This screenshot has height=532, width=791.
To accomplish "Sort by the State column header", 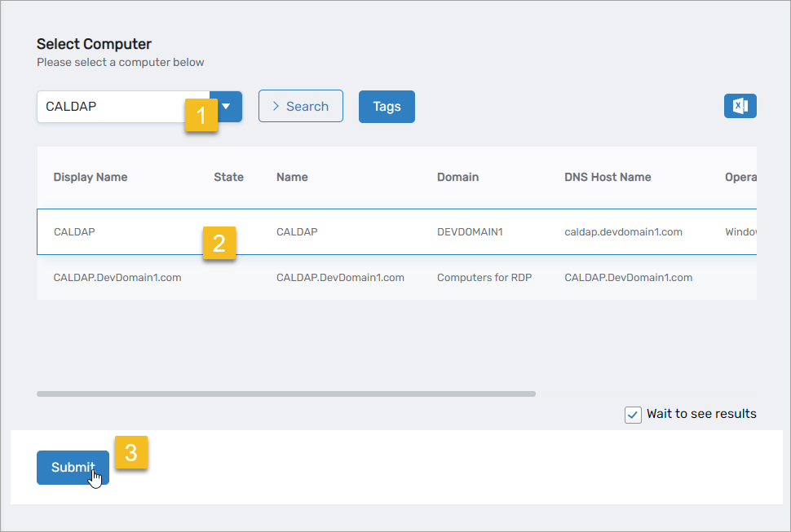I will tap(228, 177).
